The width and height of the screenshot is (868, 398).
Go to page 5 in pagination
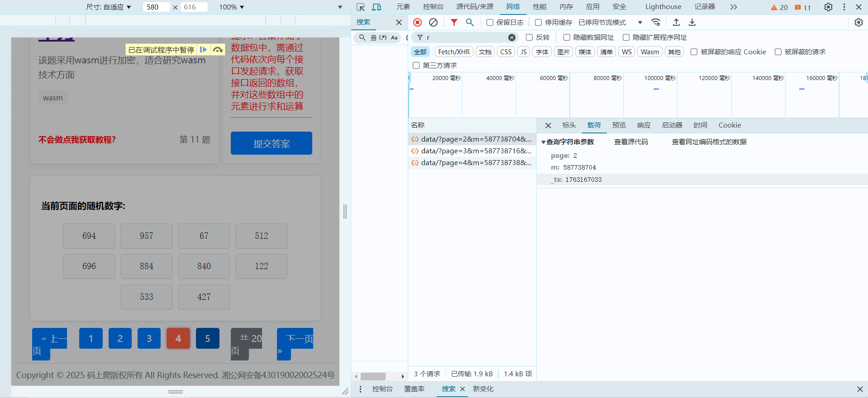pos(207,338)
